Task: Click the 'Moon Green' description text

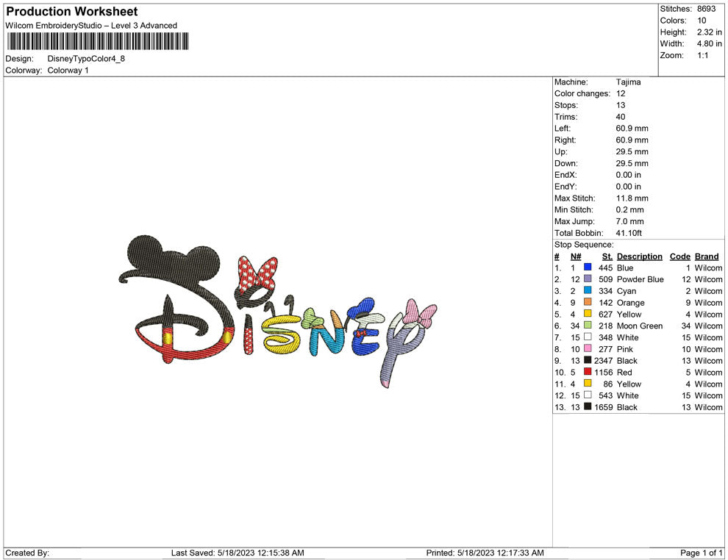Action: click(x=639, y=326)
